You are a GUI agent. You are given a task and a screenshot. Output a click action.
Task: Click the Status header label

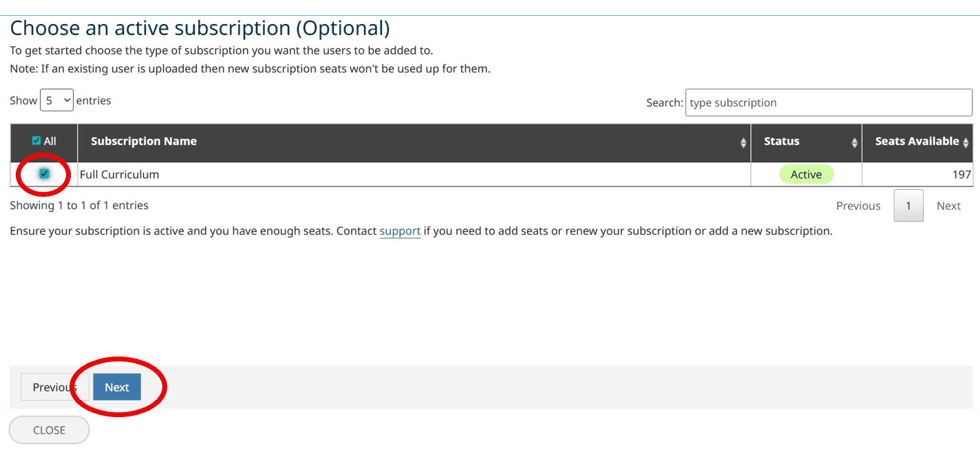(x=782, y=141)
